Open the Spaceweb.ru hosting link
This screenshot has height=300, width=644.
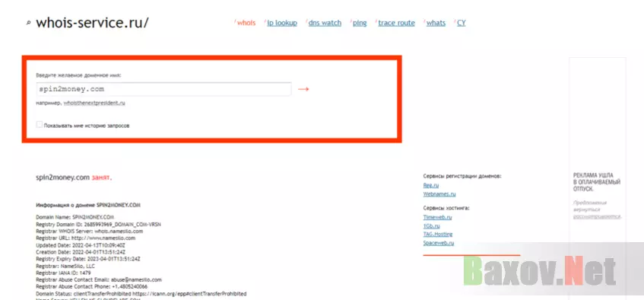coord(439,243)
